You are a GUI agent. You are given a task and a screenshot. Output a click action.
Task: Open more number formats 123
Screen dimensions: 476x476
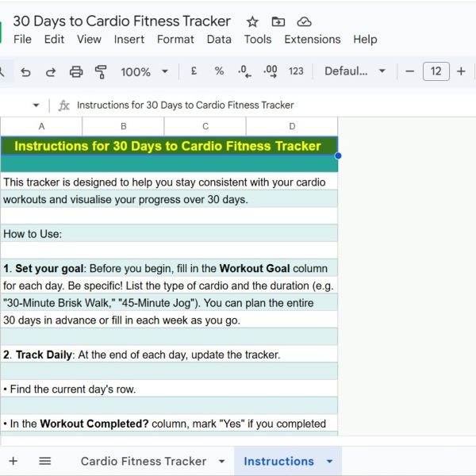click(x=296, y=71)
